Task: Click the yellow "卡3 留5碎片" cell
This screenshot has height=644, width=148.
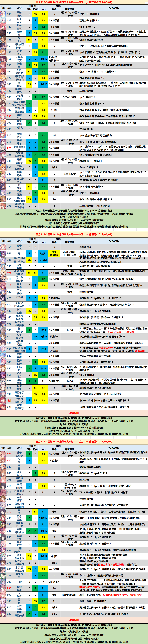Action: pos(54,253)
